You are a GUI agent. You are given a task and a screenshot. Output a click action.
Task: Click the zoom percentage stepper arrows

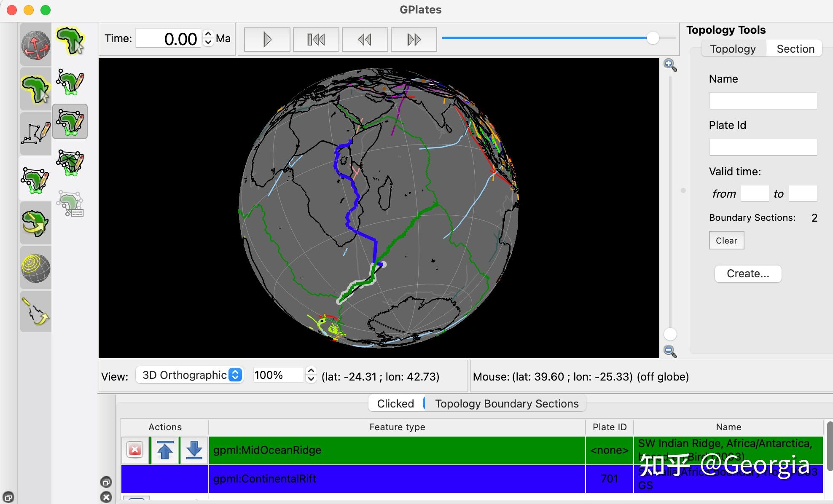[x=311, y=375]
